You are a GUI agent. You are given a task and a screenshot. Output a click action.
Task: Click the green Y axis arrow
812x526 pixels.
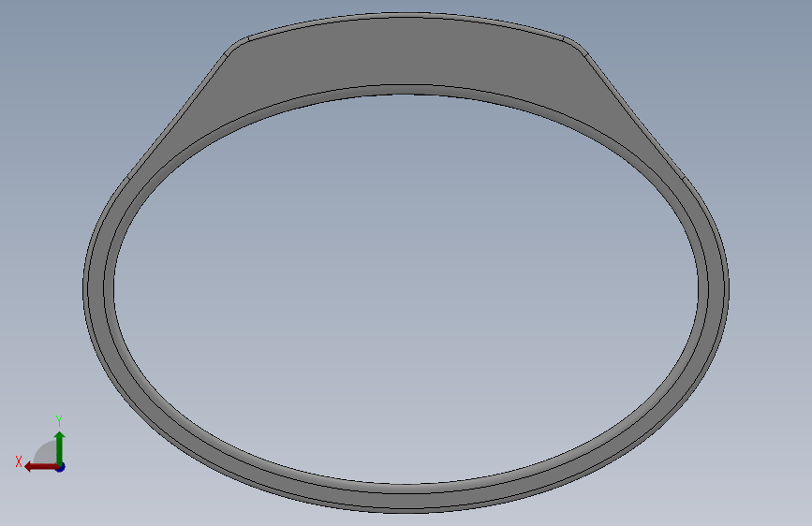[60, 448]
